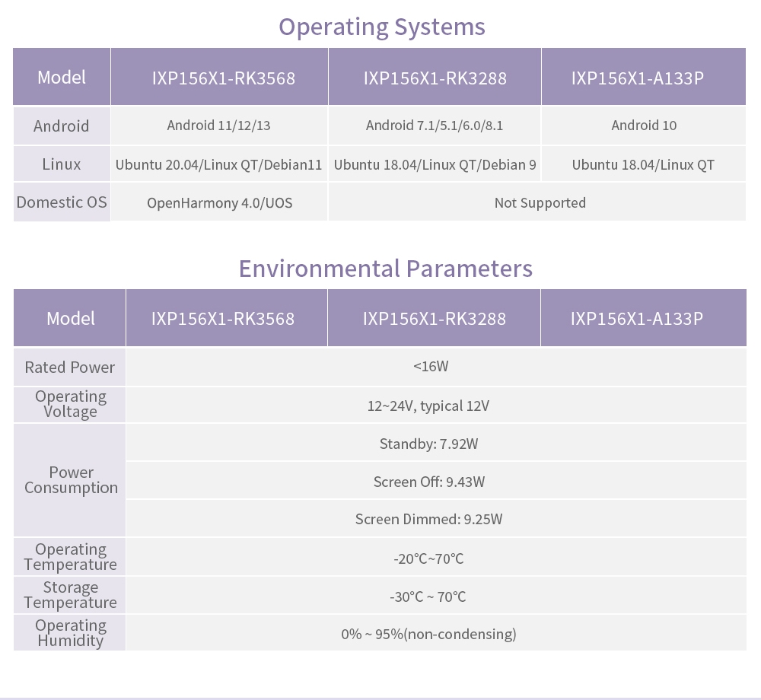Select the Model header in Operating Systems table
Viewport: 761px width, 700px height.
pos(62,77)
